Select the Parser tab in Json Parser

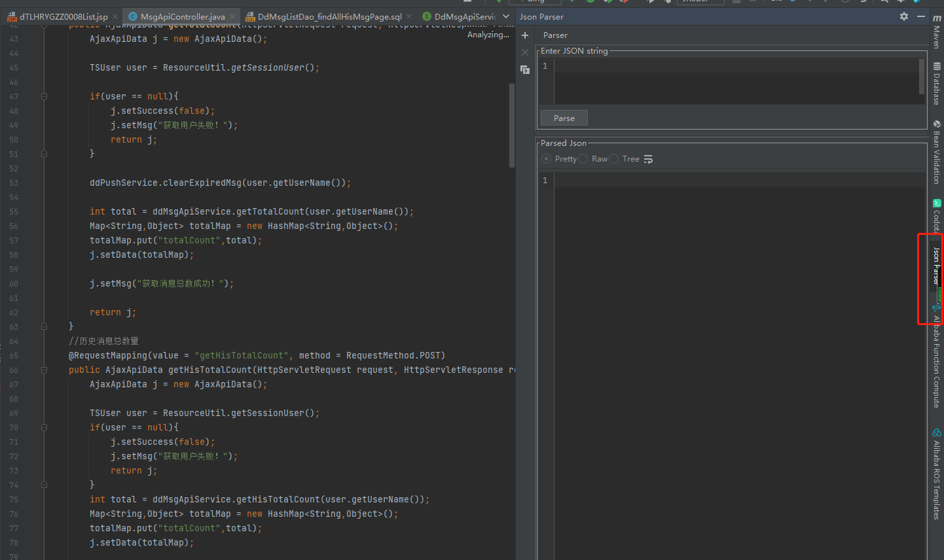point(555,35)
